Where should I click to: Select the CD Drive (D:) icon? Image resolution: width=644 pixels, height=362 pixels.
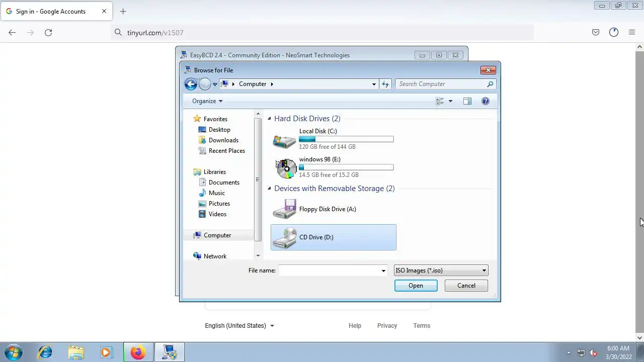click(x=284, y=237)
